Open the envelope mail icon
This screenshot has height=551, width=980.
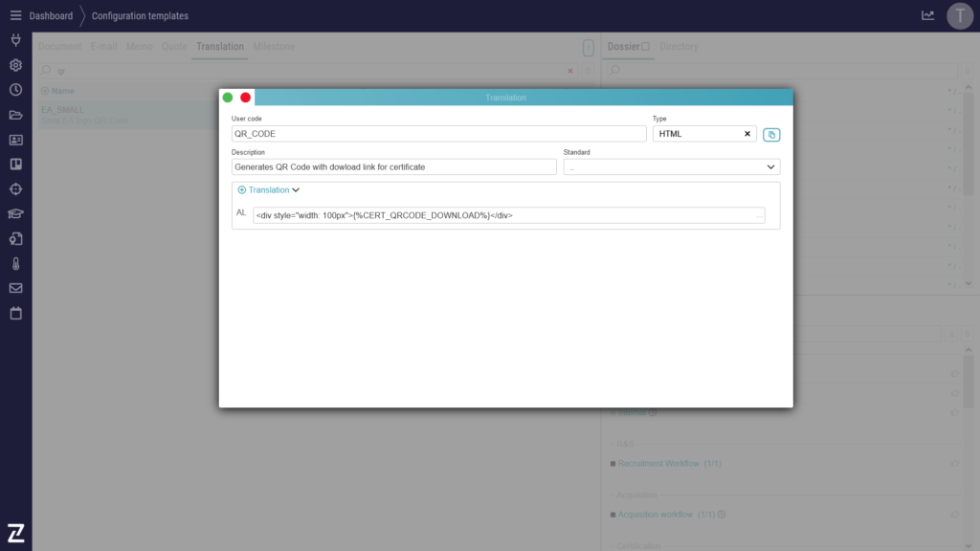click(15, 288)
